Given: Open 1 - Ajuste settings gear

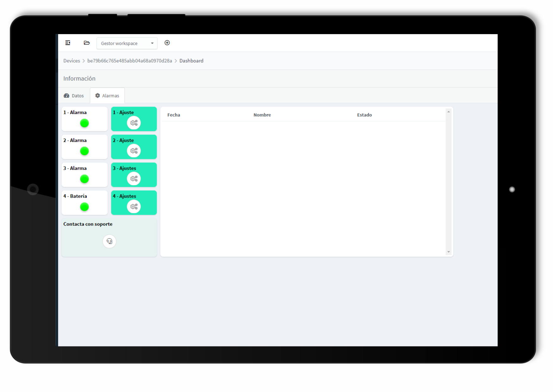Looking at the screenshot, I should tap(134, 123).
